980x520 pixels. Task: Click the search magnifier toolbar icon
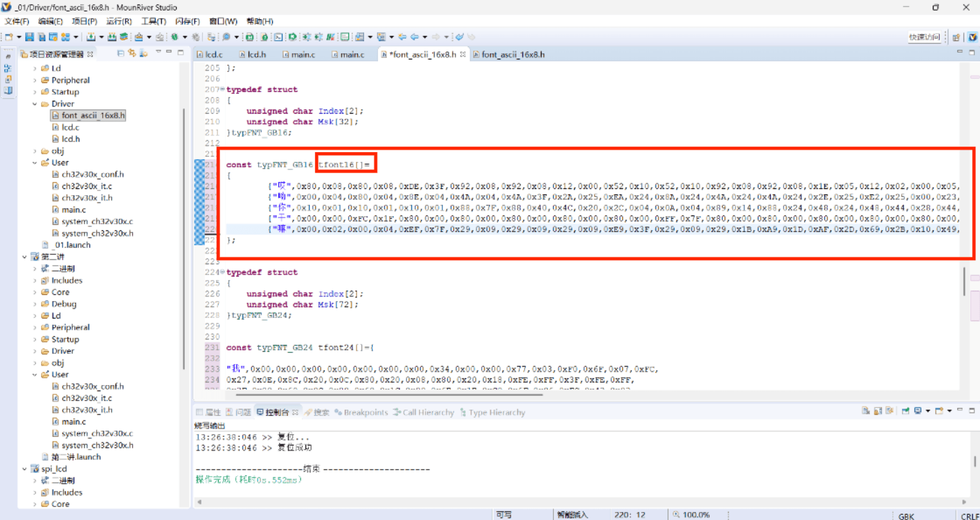tap(226, 37)
